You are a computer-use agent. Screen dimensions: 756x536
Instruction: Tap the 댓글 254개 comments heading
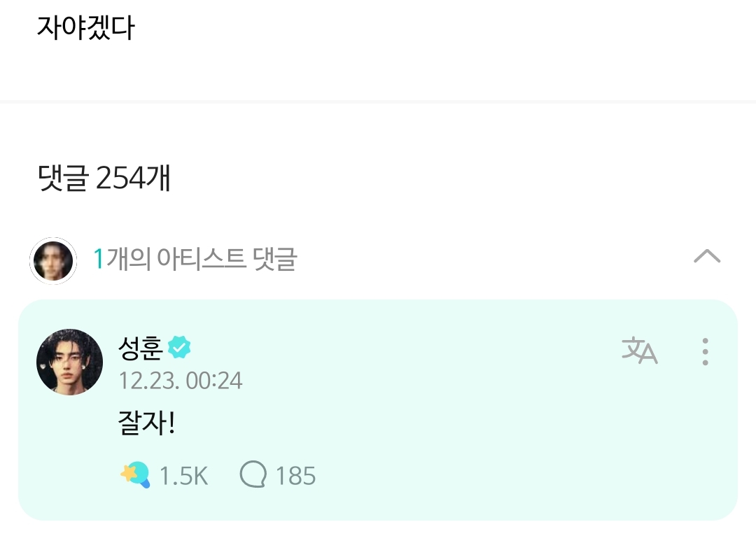pos(104,180)
